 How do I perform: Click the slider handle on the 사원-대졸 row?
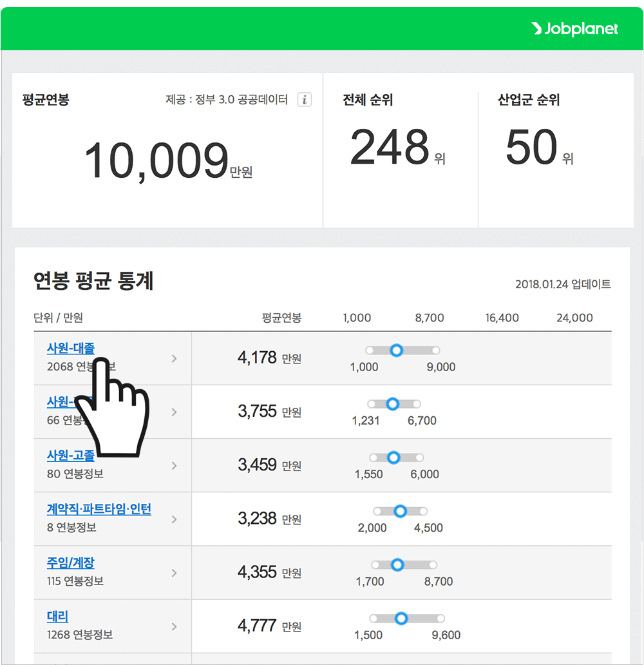[x=396, y=350]
